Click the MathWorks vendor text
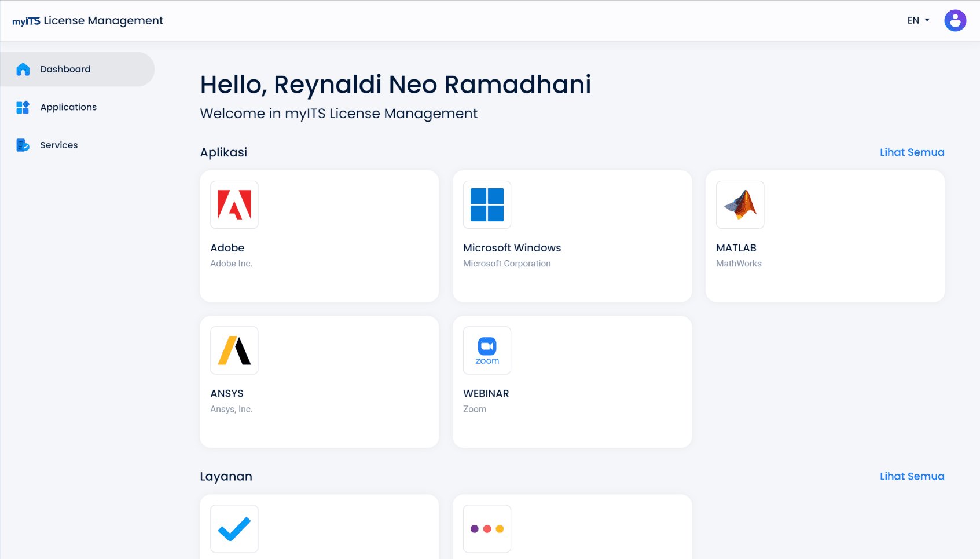980x559 pixels. point(739,264)
